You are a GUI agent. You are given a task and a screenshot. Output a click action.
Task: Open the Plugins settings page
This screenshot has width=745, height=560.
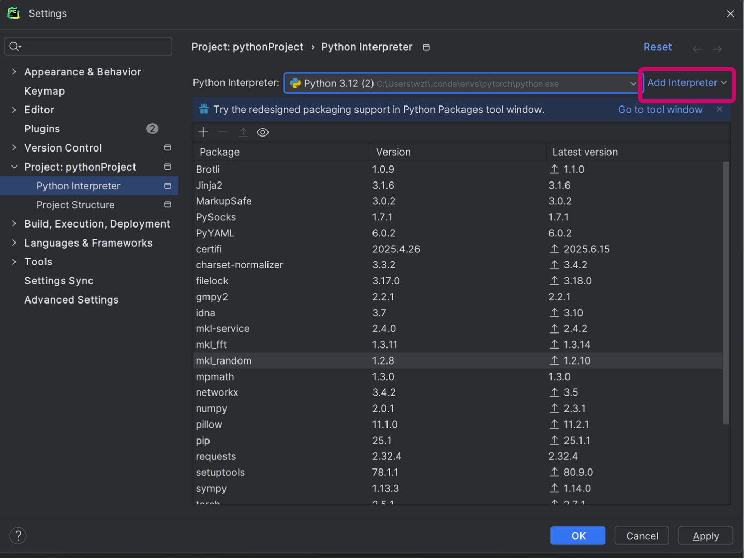click(x=42, y=129)
